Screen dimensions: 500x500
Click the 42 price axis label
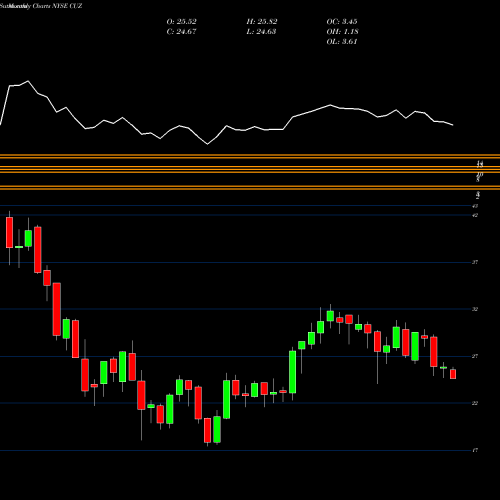pos(475,215)
